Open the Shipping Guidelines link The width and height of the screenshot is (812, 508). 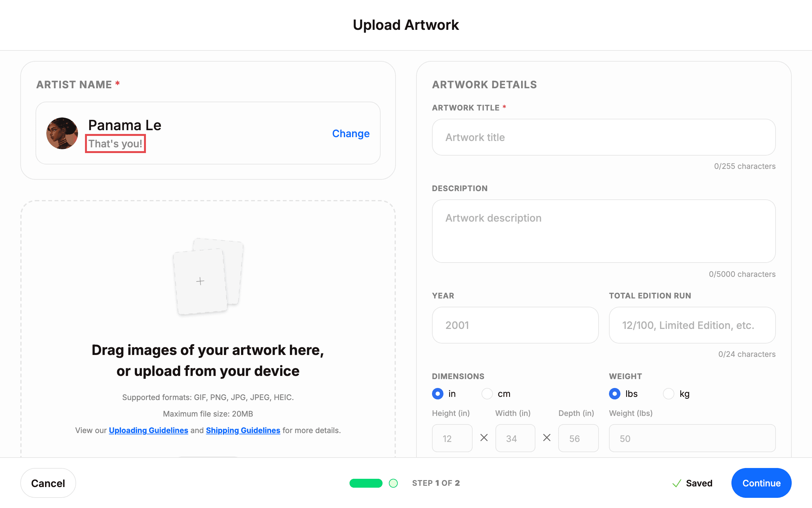coord(243,431)
